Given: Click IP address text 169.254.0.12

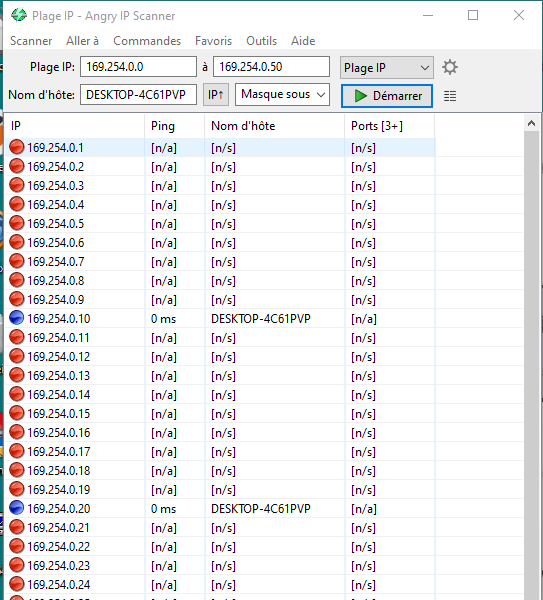Looking at the screenshot, I should click(59, 357).
